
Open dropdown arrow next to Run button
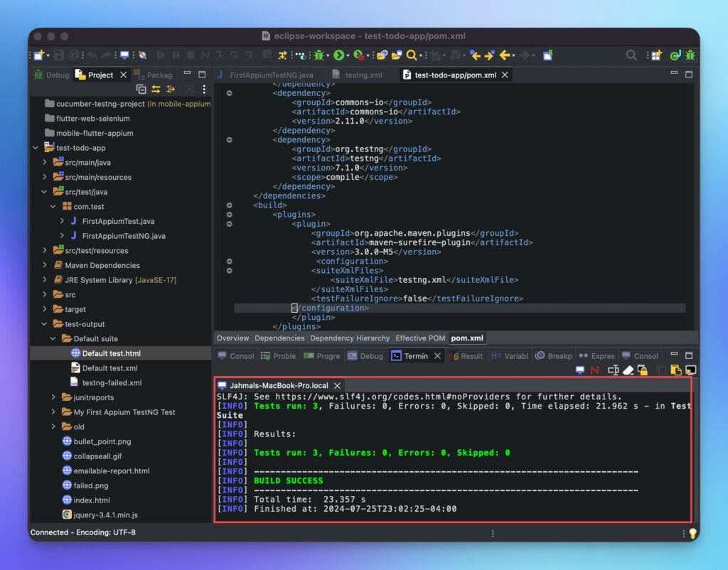point(347,56)
